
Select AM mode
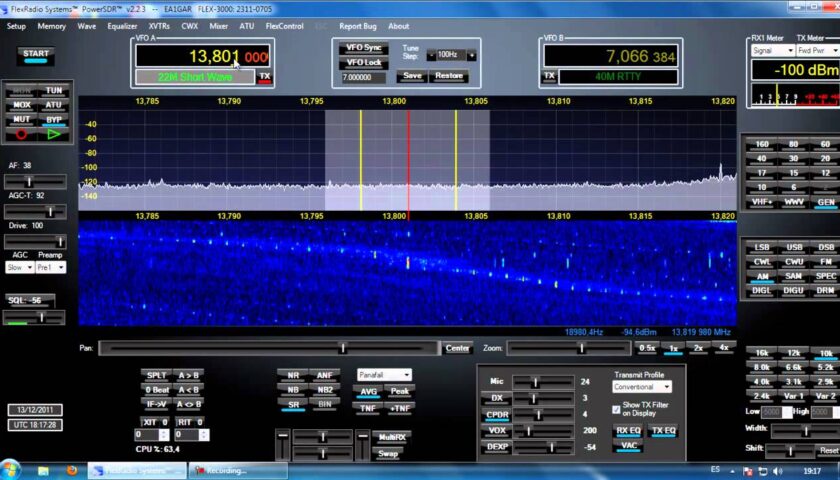(x=761, y=277)
